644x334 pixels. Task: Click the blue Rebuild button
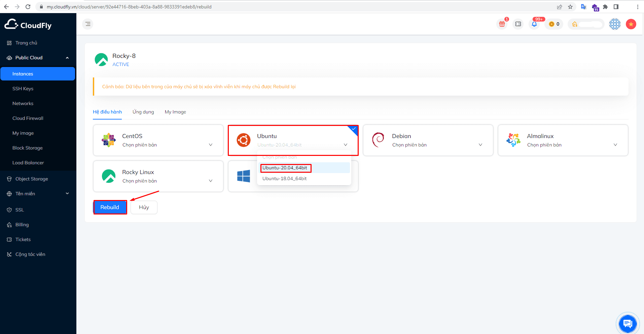pyautogui.click(x=110, y=207)
